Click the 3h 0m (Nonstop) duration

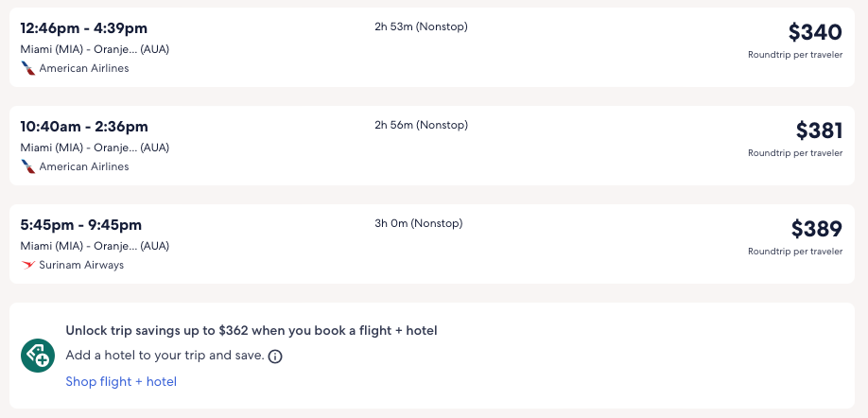click(419, 223)
